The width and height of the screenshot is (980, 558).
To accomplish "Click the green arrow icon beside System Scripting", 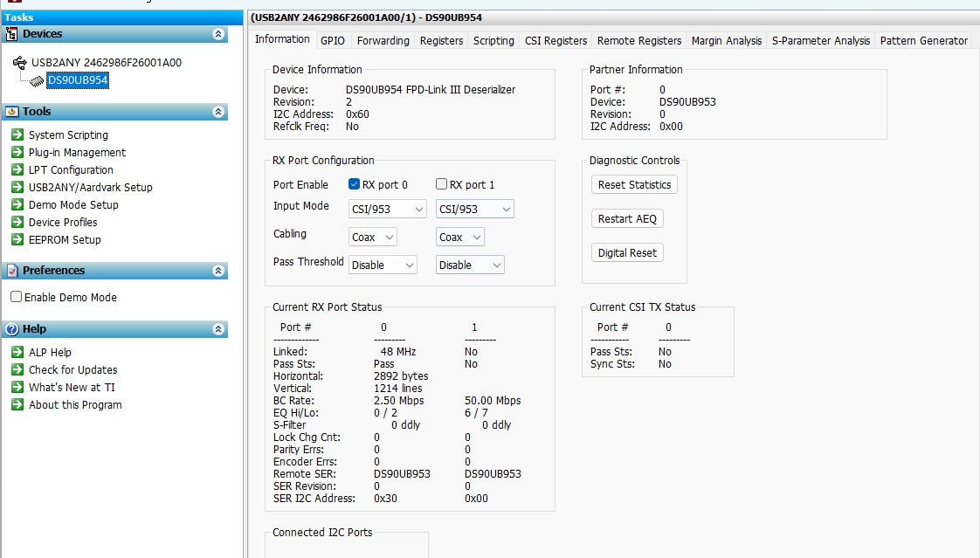I will pyautogui.click(x=17, y=134).
